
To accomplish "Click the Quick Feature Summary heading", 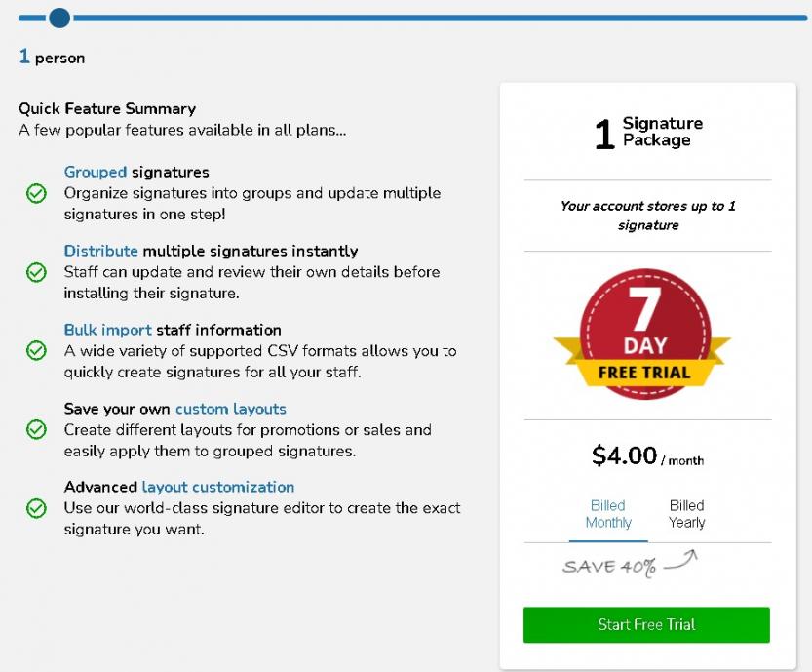I will coord(107,109).
